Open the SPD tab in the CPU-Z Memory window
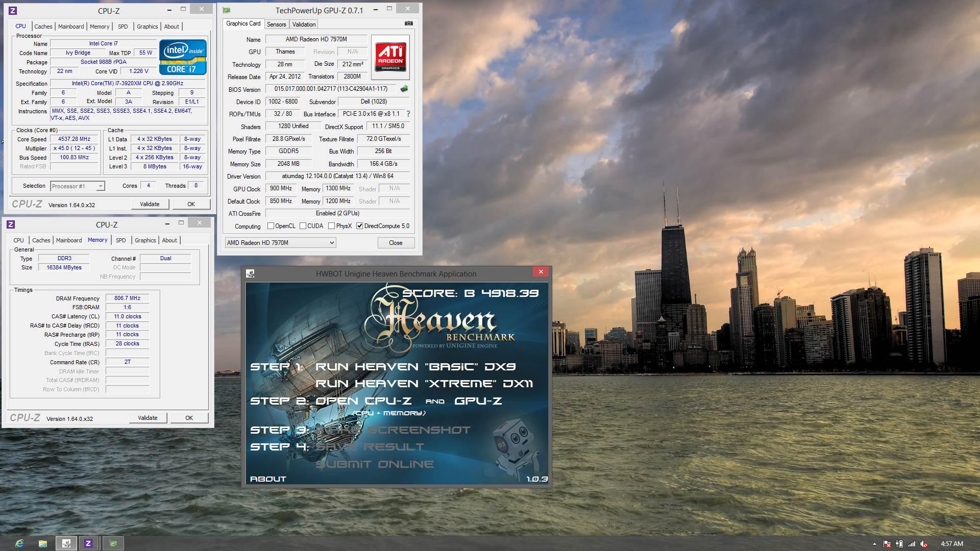This screenshot has width=980, height=551. tap(121, 240)
